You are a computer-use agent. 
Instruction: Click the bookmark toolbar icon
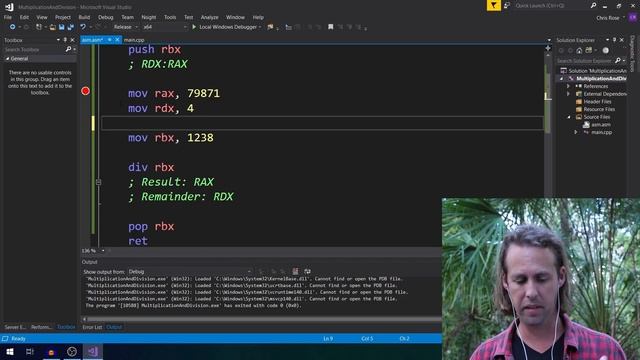331,27
